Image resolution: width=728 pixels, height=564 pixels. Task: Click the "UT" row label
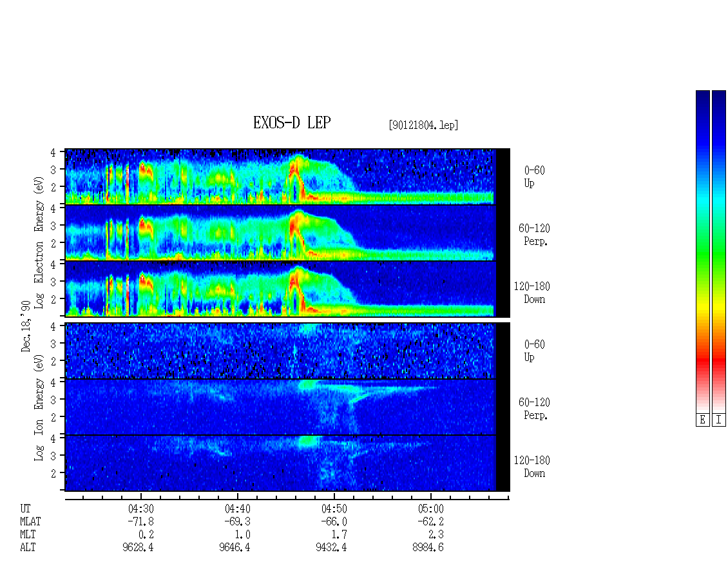coord(25,509)
